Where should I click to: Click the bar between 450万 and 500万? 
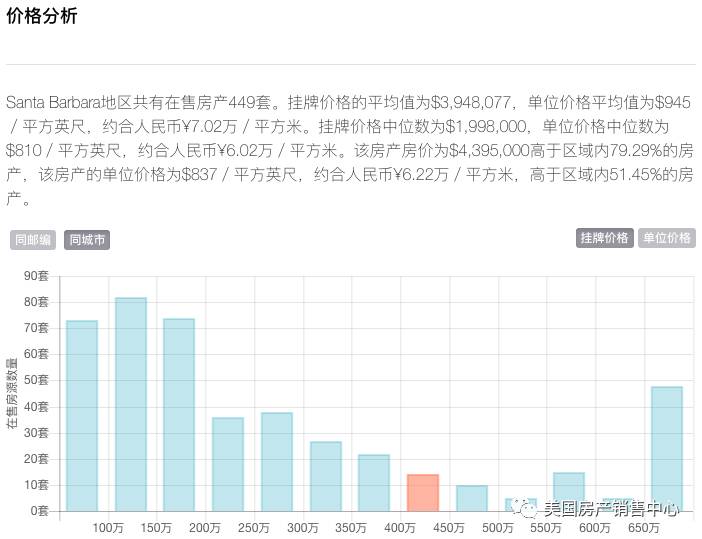pyautogui.click(x=472, y=498)
